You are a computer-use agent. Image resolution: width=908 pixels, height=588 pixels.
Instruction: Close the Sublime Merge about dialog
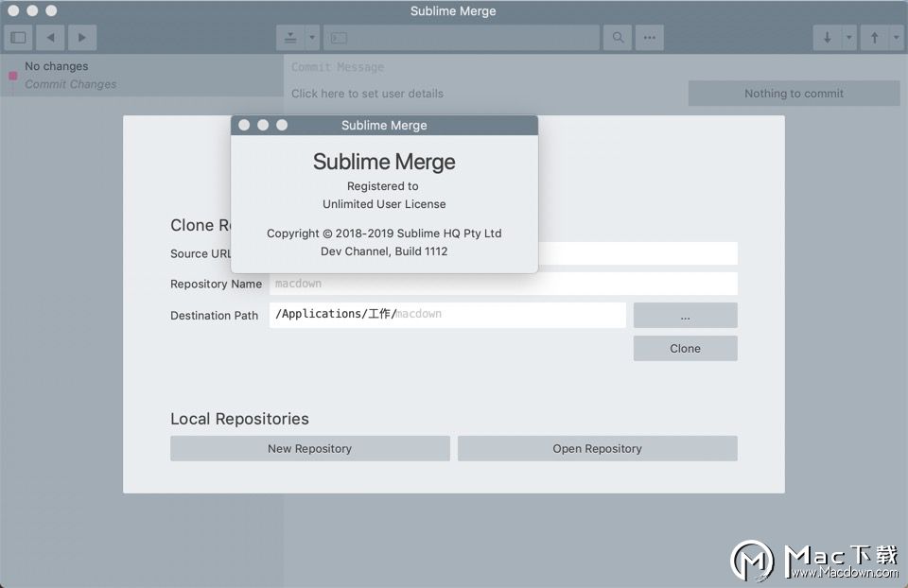point(244,125)
